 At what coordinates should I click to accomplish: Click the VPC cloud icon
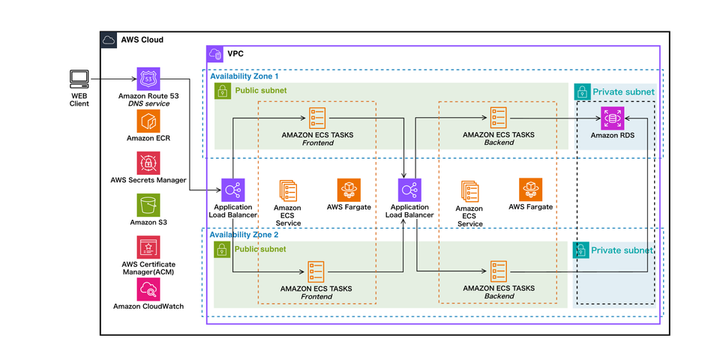(x=215, y=54)
